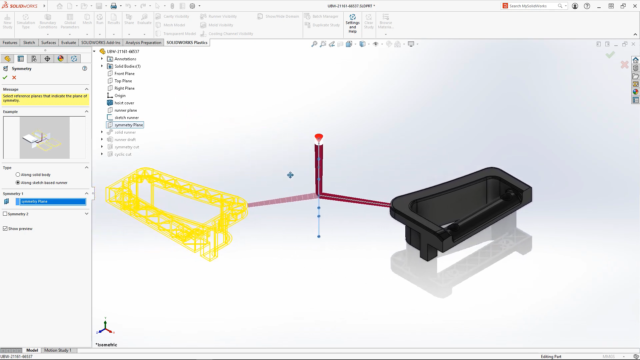Select the Along sketch based runner option

[x=18, y=182]
